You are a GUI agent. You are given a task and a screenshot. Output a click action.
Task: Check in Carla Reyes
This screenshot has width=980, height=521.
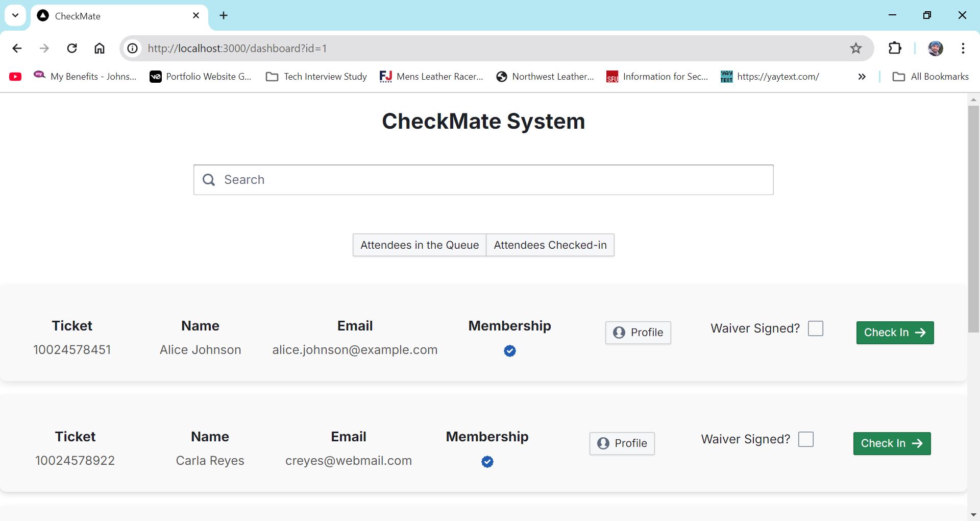892,443
